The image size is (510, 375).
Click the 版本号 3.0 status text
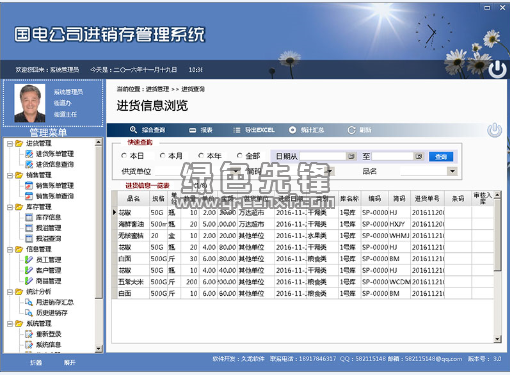click(x=484, y=359)
